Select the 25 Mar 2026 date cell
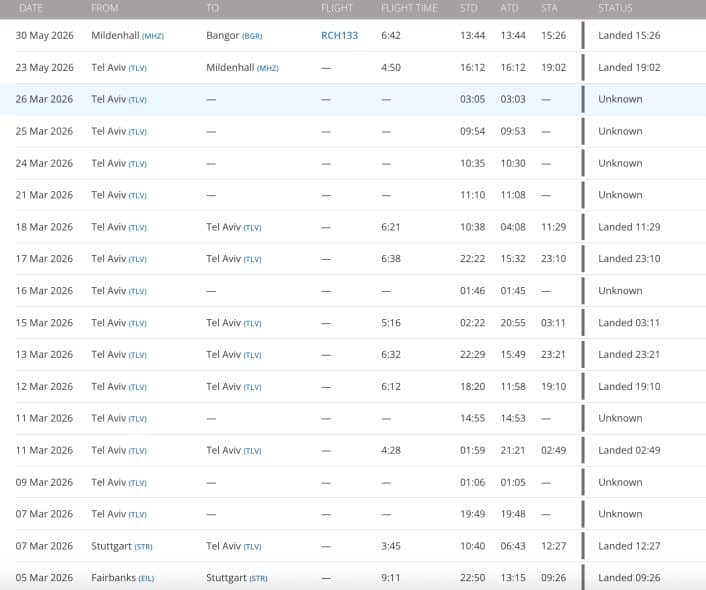Screen dimensions: 706x590 [x=44, y=132]
